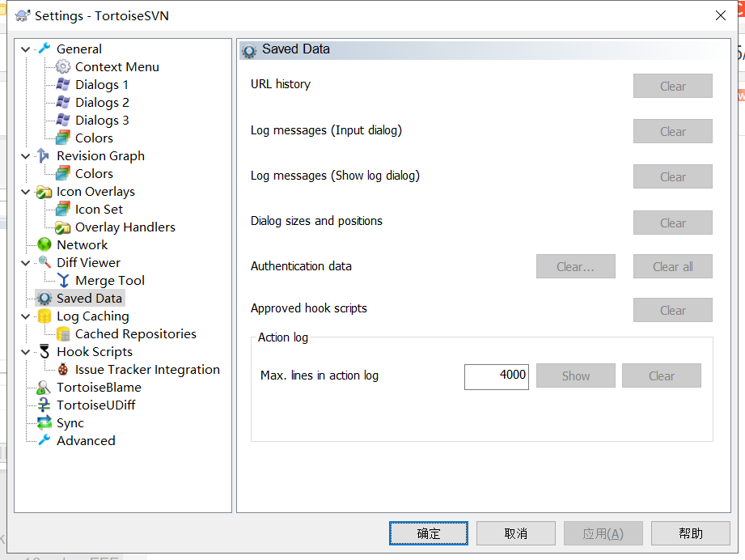Collapse the Icon Overlays tree node

(x=26, y=192)
